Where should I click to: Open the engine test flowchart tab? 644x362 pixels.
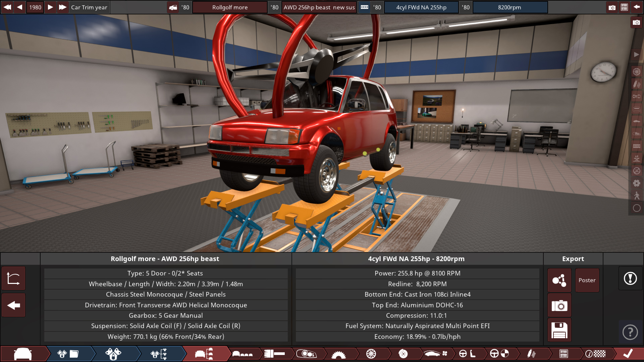tap(159, 354)
